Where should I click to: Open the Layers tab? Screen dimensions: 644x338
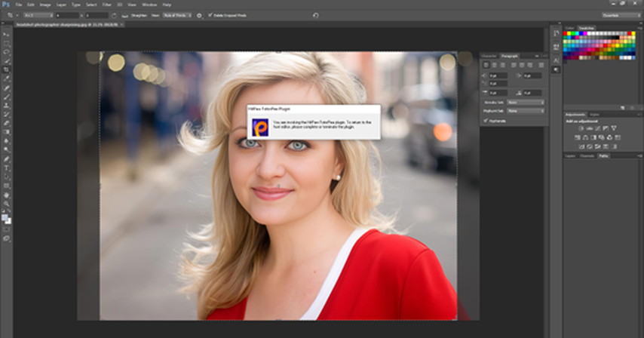tap(572, 155)
